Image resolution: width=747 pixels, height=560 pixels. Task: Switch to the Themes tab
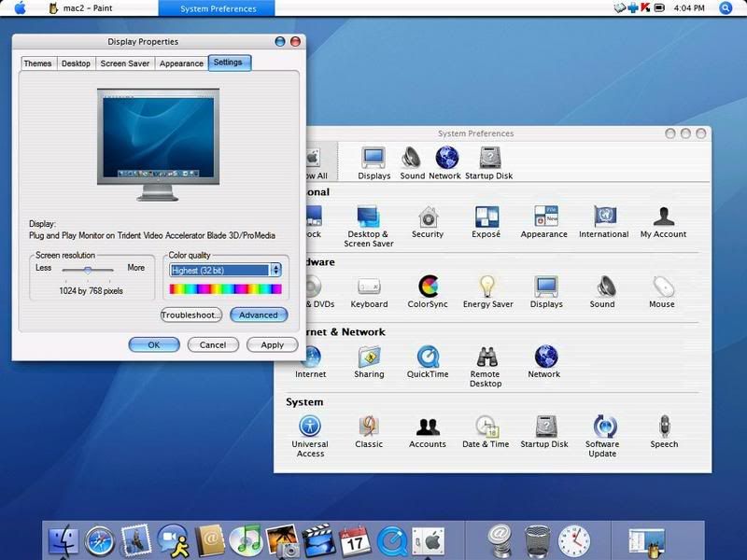click(x=36, y=63)
